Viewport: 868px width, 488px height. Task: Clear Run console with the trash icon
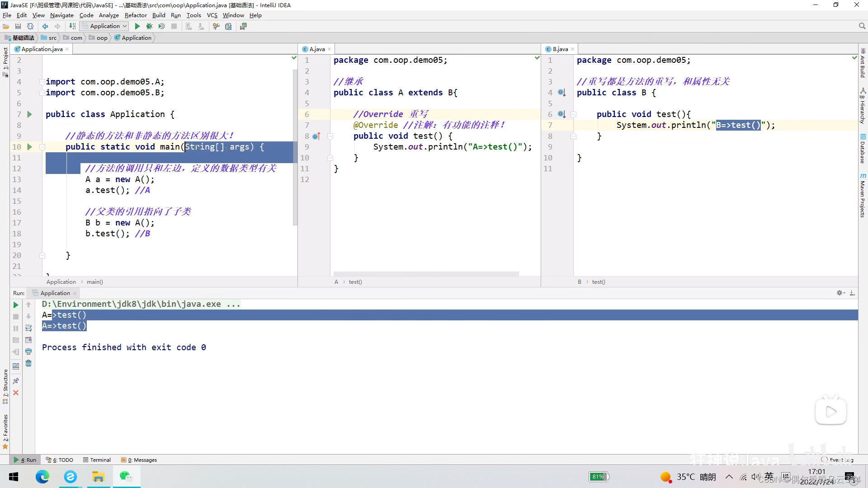click(x=28, y=363)
